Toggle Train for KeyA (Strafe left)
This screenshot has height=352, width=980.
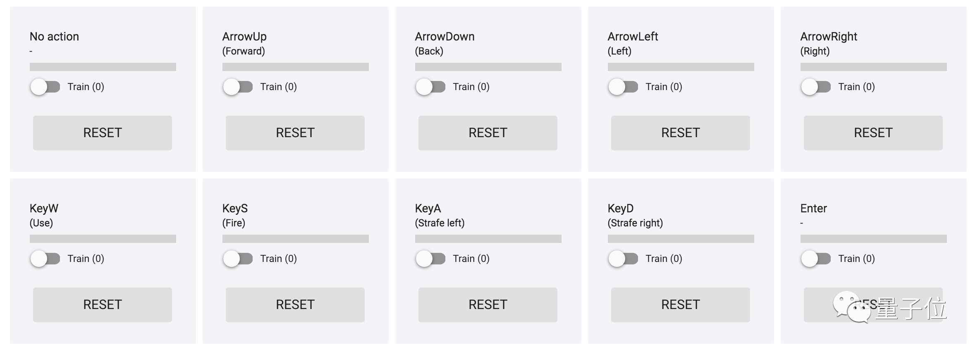click(x=430, y=259)
